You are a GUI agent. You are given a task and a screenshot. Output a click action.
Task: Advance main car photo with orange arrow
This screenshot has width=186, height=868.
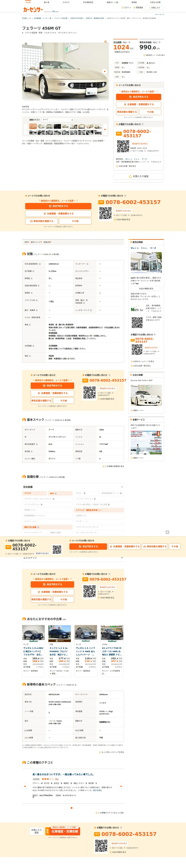[105, 71]
